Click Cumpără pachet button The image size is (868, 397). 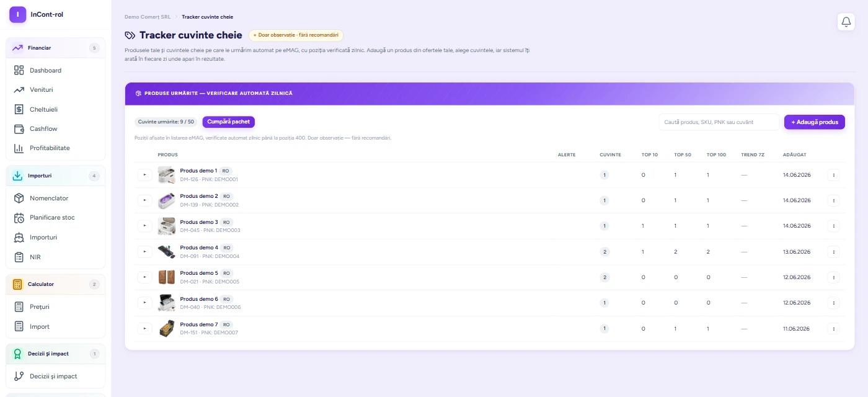[228, 122]
